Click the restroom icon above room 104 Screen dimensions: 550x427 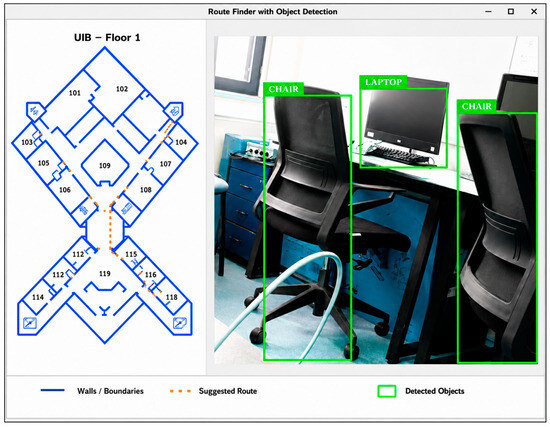click(x=174, y=111)
